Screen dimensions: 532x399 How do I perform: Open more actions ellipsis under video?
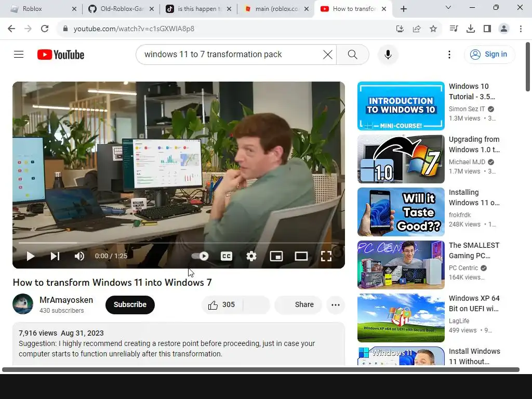click(336, 304)
